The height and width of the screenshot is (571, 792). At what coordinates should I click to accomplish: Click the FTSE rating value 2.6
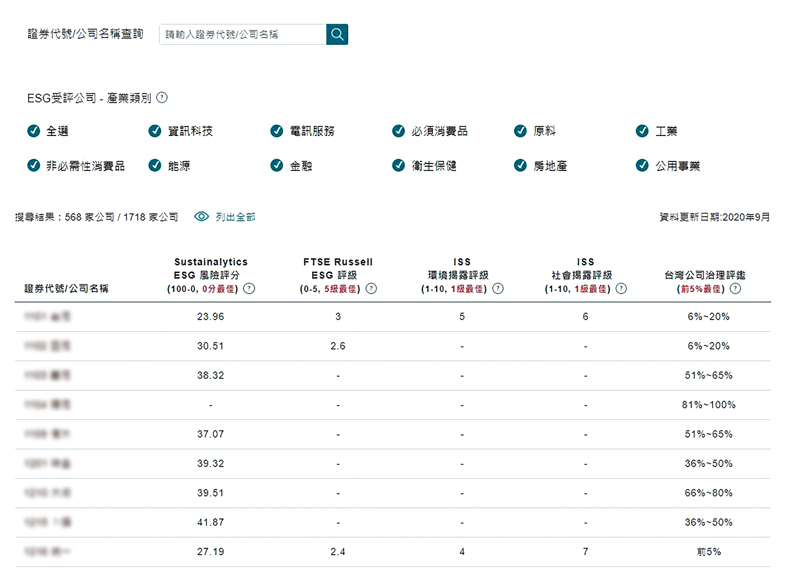tap(338, 346)
